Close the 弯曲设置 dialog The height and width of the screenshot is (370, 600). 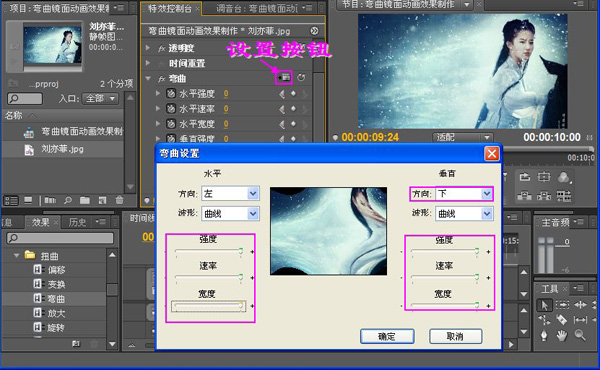click(x=492, y=154)
